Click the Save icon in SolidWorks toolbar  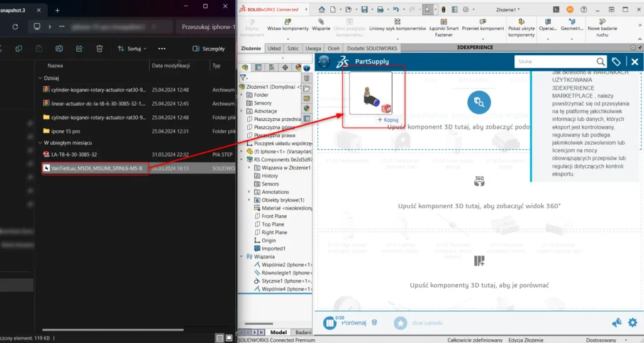[364, 9]
